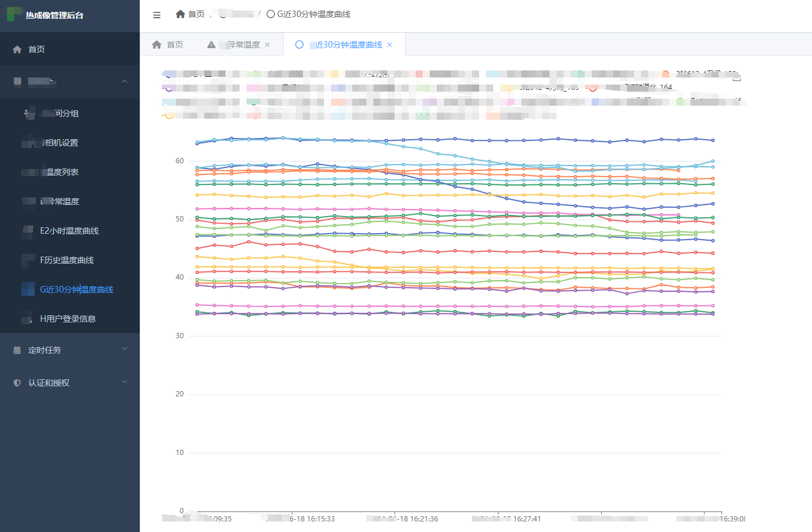Toggle the sidebar with the hamburger icon
Screen dimensions: 812x532
pos(157,15)
